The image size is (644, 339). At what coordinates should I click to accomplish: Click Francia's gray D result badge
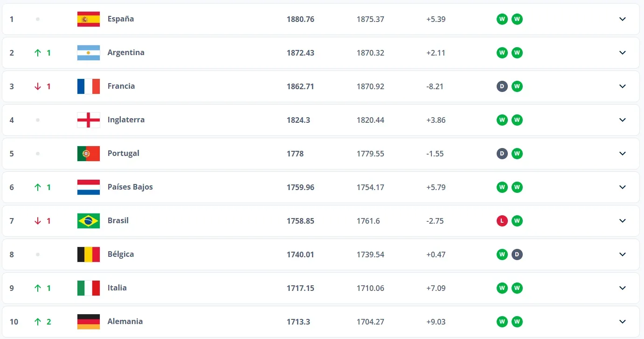pyautogui.click(x=502, y=86)
